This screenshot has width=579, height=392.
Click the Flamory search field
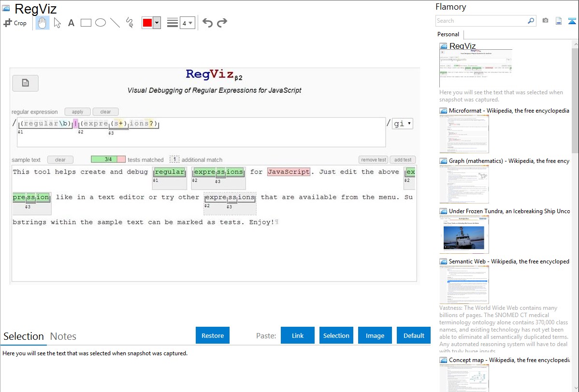[481, 21]
